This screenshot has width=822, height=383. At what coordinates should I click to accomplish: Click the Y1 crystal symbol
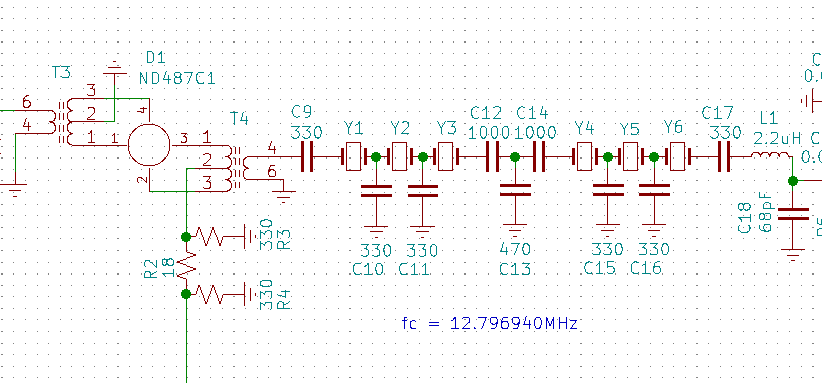pyautogui.click(x=353, y=156)
